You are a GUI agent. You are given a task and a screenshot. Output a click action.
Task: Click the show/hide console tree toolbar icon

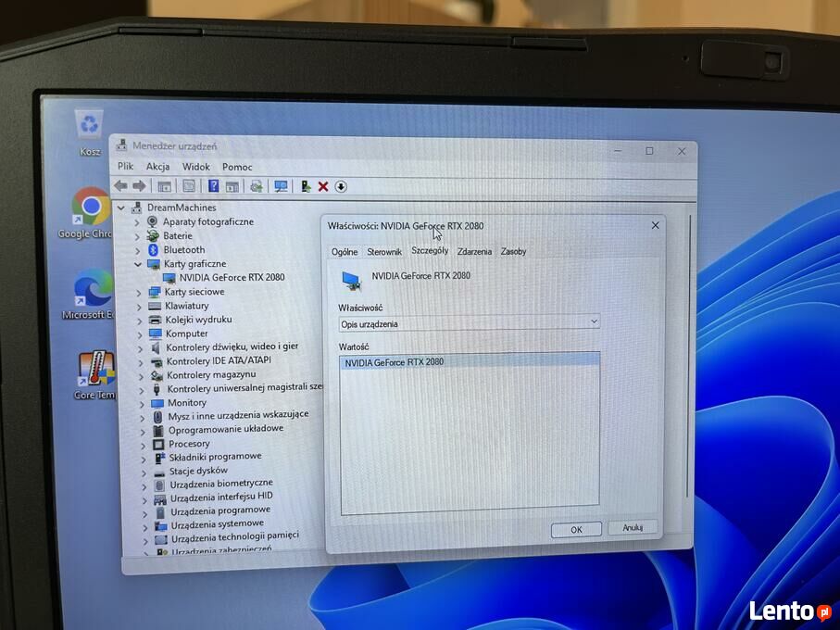[x=165, y=186]
